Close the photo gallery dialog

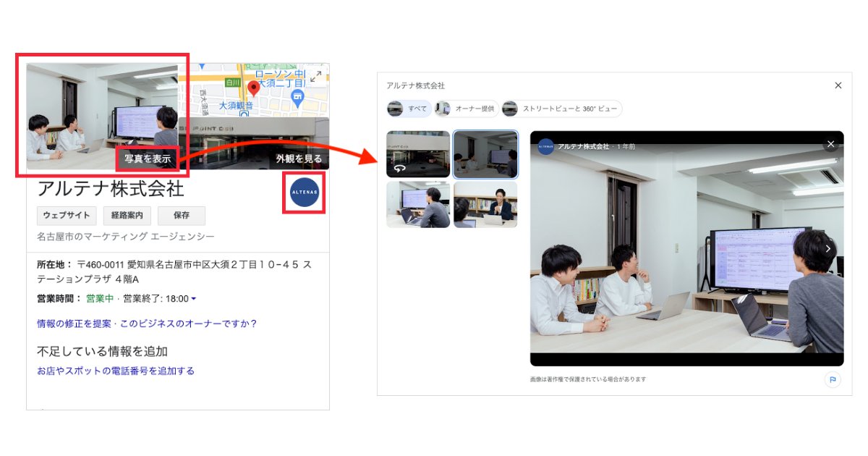coord(838,85)
